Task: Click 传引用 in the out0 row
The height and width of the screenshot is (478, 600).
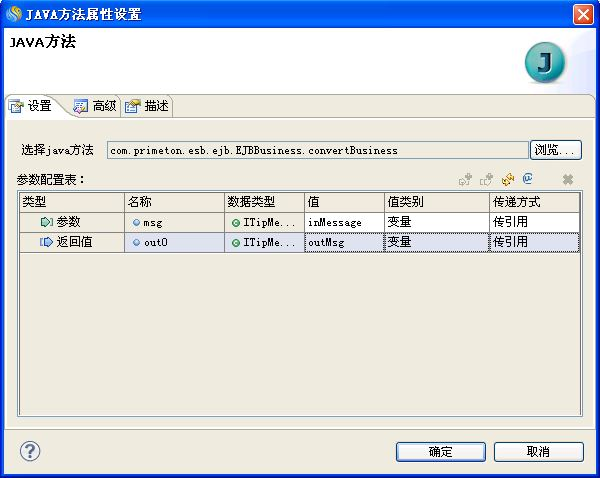Action: click(x=534, y=242)
